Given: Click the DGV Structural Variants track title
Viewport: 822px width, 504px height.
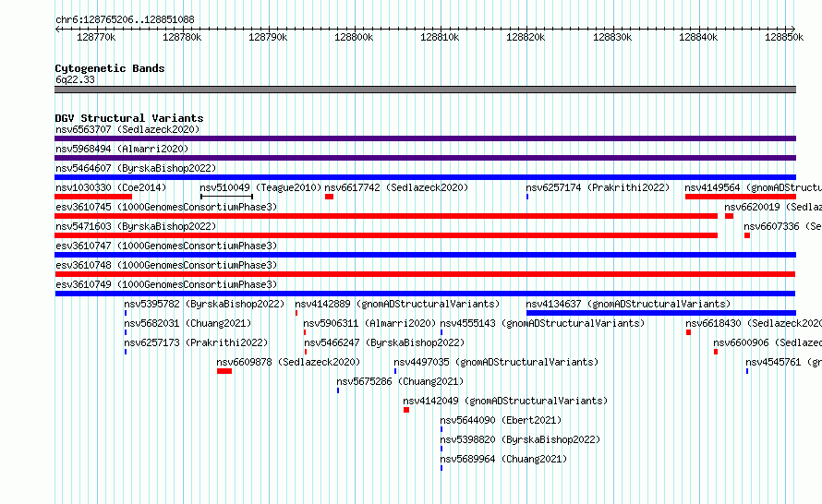Looking at the screenshot, I should point(129,118).
